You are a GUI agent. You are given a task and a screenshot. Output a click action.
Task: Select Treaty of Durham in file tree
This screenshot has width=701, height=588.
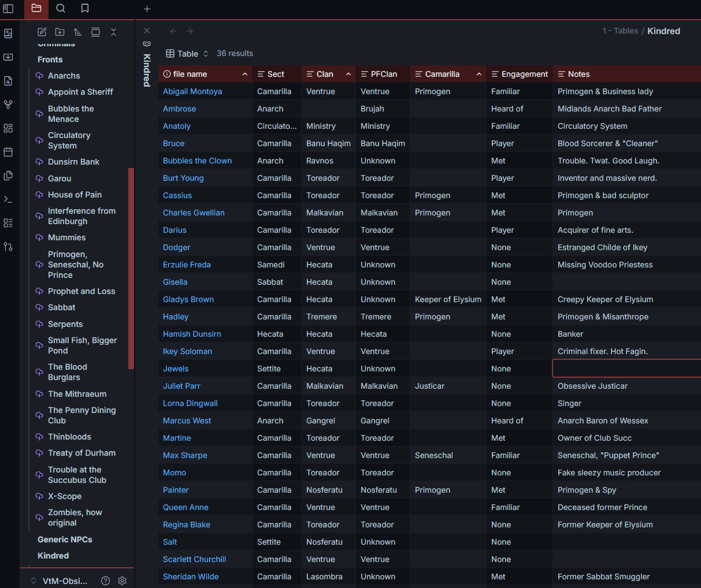pyautogui.click(x=81, y=453)
